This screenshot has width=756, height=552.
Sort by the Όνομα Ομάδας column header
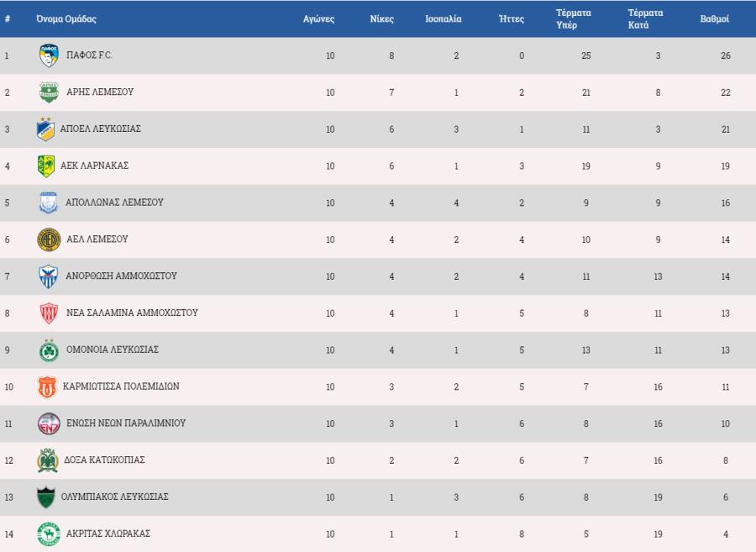coord(66,18)
